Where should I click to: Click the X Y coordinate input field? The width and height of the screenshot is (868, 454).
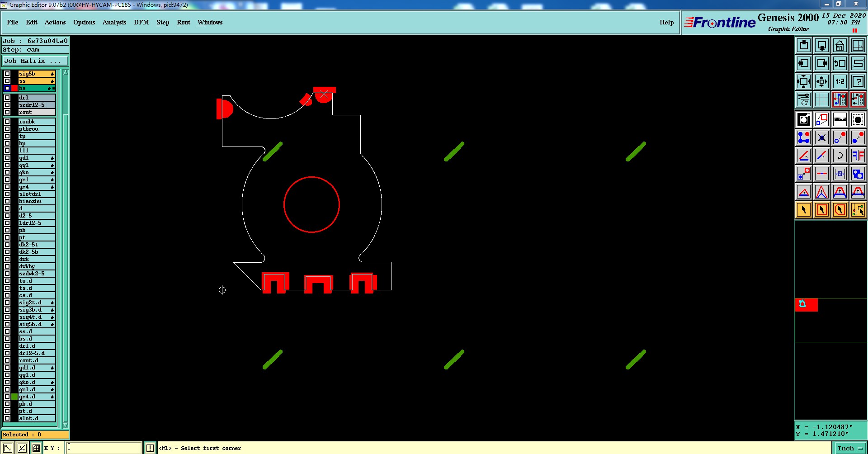click(x=104, y=448)
